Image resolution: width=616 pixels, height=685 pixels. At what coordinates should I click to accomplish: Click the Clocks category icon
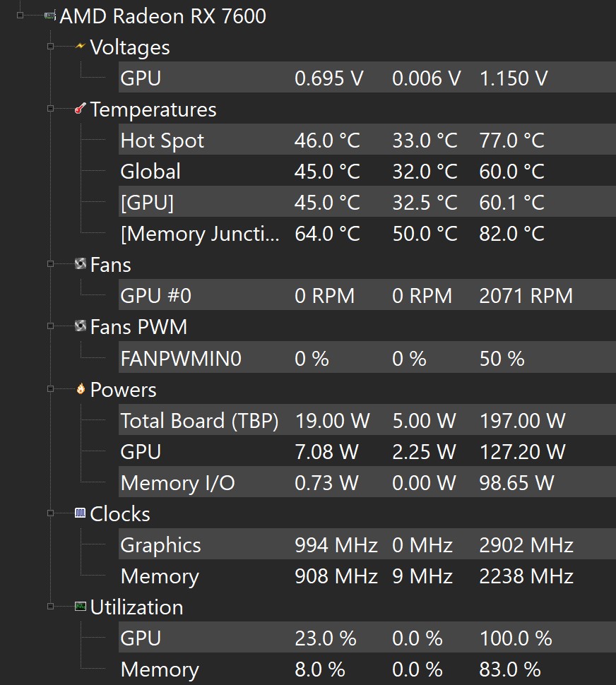click(80, 513)
